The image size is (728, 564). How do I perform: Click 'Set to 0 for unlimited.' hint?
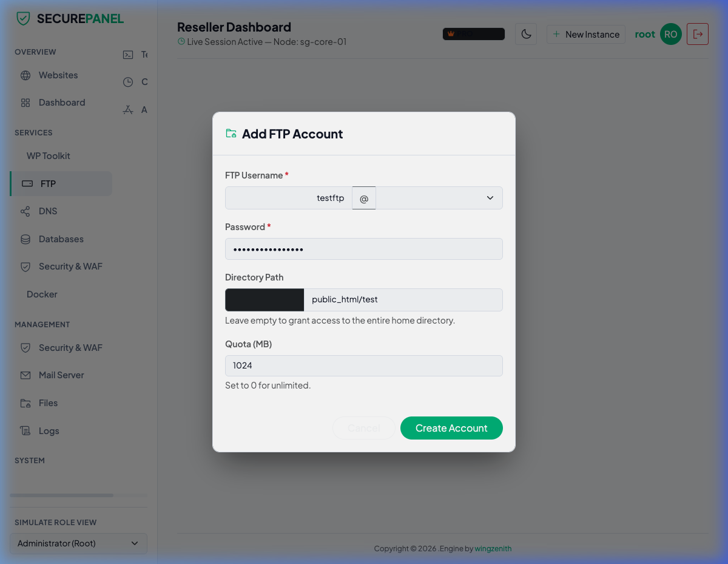pos(268,386)
